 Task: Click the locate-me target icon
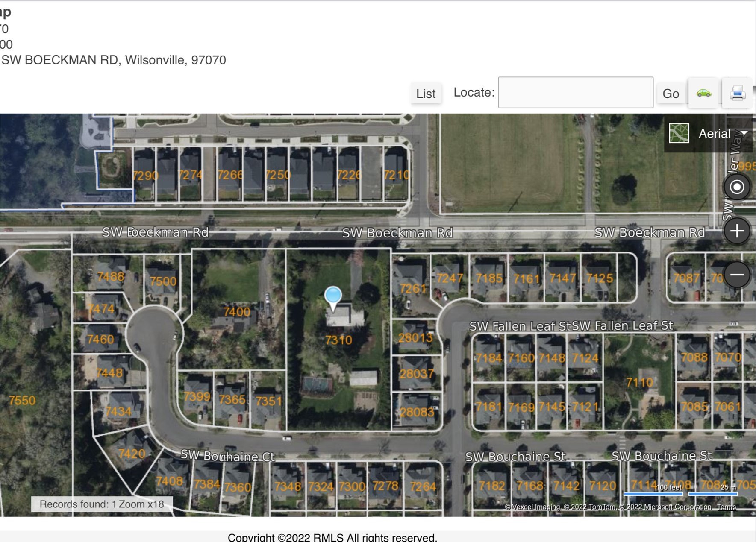click(x=736, y=187)
